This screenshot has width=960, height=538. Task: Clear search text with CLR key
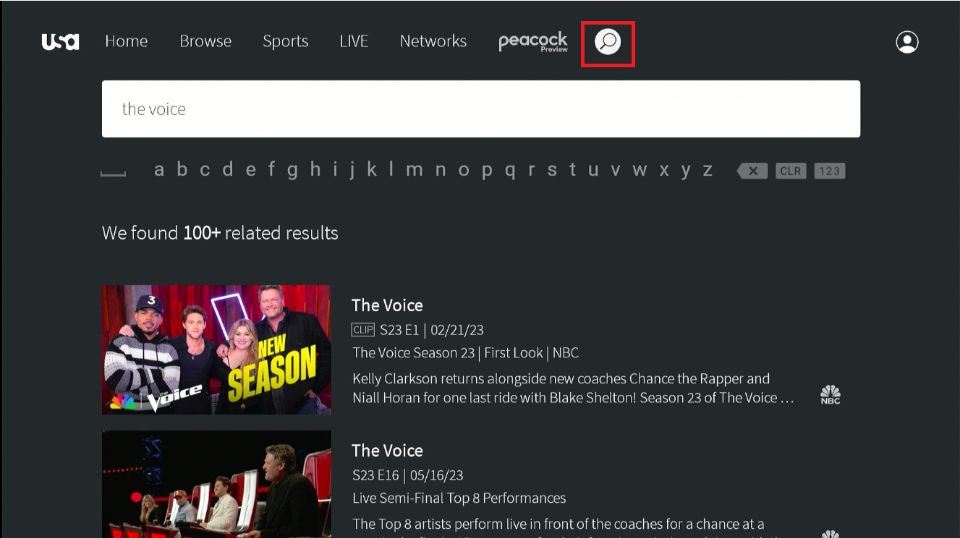(790, 171)
